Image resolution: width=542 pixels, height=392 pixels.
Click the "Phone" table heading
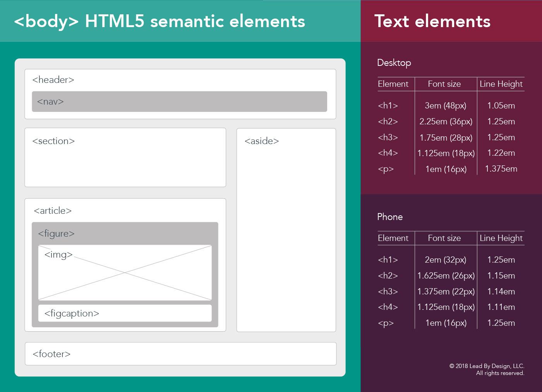coord(390,217)
